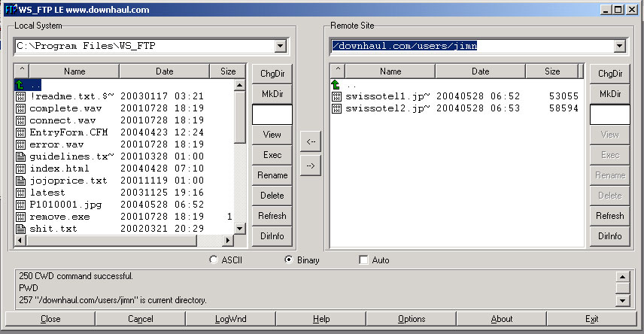Click the icon beside P1010001.jpg
The height and width of the screenshot is (334, 644).
tap(20, 205)
